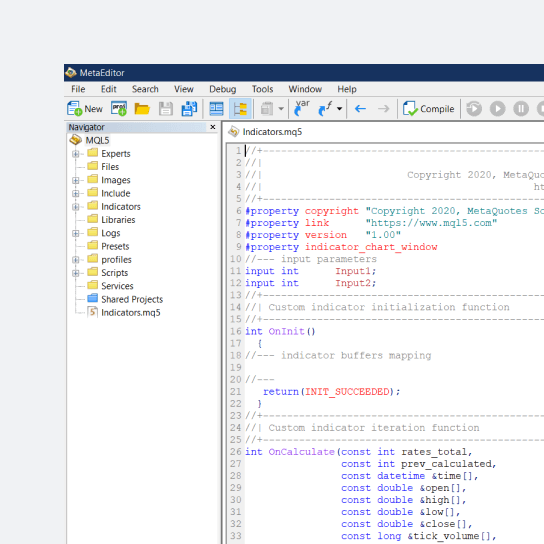This screenshot has height=544, width=544.
Task: Click the indicator_chart_window property
Action: click(x=371, y=247)
